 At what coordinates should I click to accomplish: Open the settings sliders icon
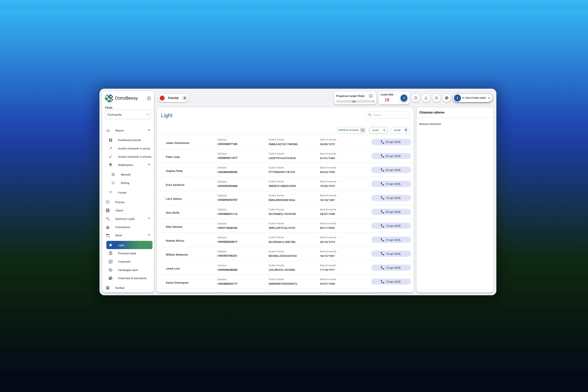click(436, 98)
